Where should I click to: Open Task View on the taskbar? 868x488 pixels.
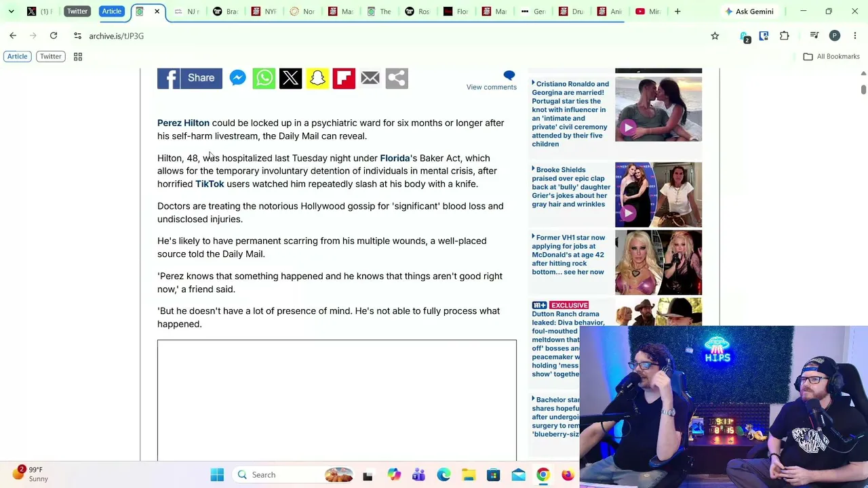368,475
